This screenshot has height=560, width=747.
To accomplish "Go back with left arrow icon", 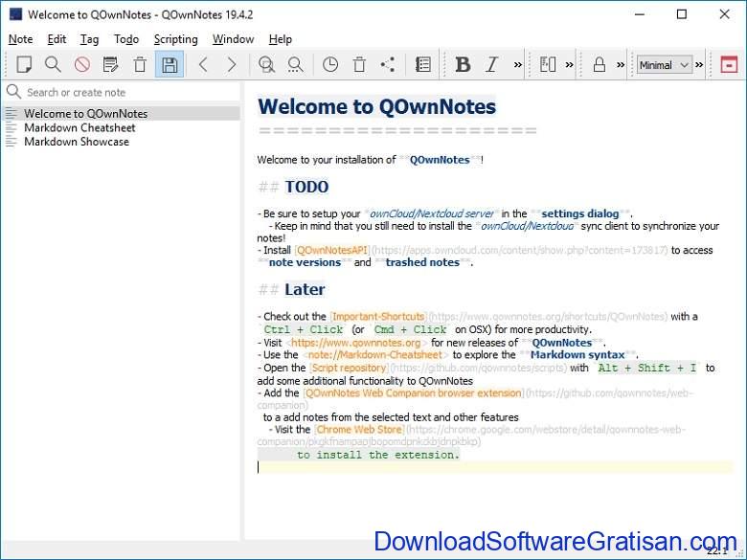I will point(203,64).
